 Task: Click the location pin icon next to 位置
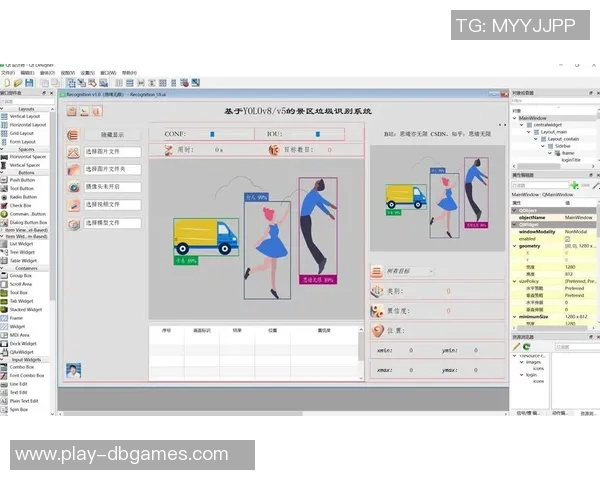[378, 331]
